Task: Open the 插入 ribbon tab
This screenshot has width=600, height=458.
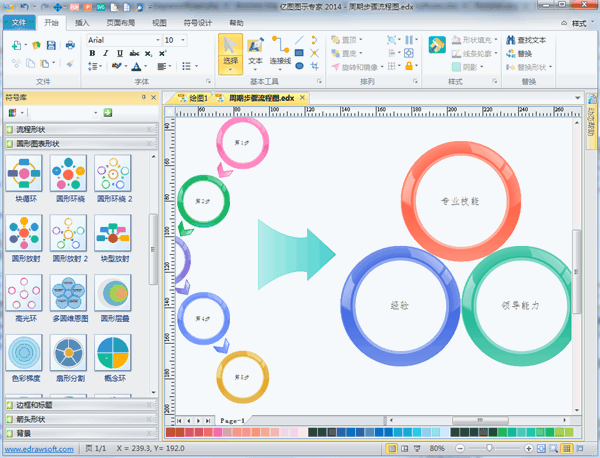Action: pyautogui.click(x=82, y=20)
